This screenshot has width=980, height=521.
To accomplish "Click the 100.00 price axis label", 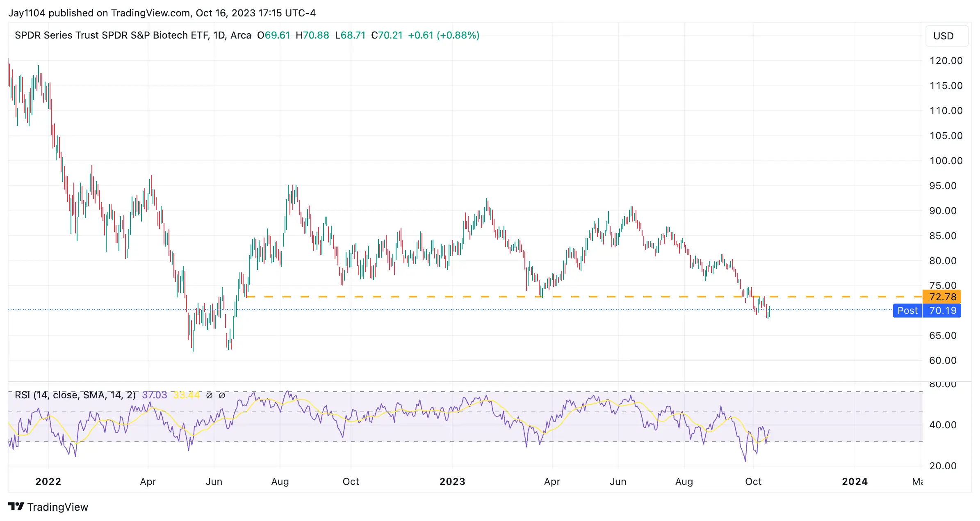I will [x=946, y=161].
